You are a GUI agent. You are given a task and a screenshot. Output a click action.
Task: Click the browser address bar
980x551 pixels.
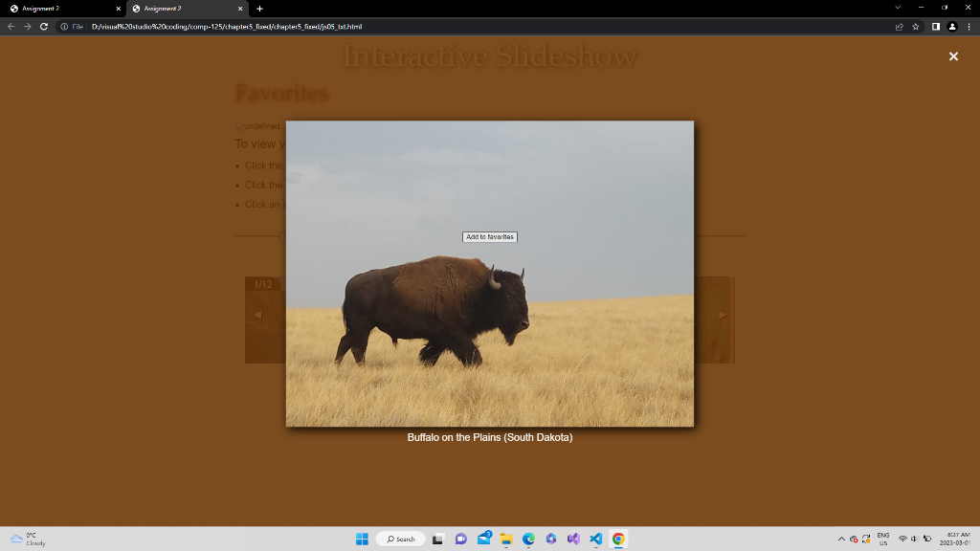coord(383,27)
